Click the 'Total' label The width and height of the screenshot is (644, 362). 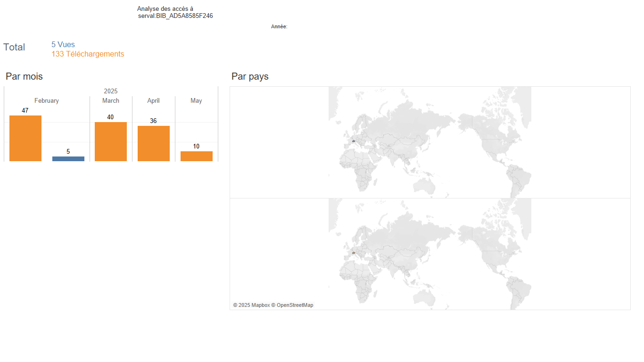pyautogui.click(x=14, y=47)
